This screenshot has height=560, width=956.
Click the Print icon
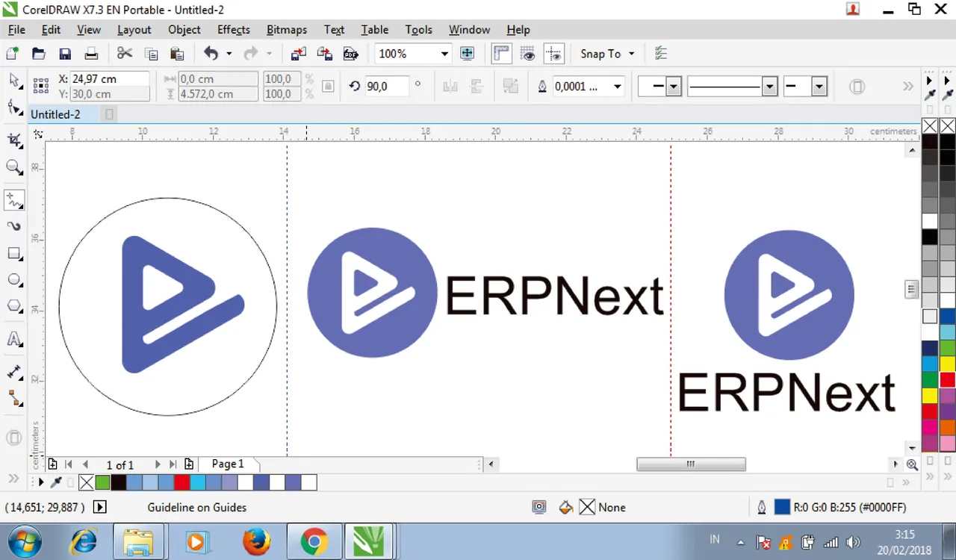[91, 54]
